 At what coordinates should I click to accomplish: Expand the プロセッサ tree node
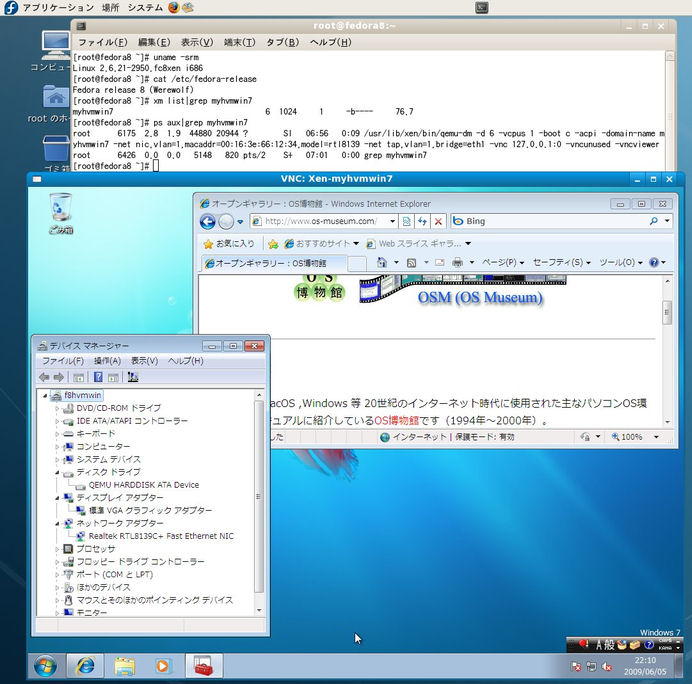click(57, 549)
